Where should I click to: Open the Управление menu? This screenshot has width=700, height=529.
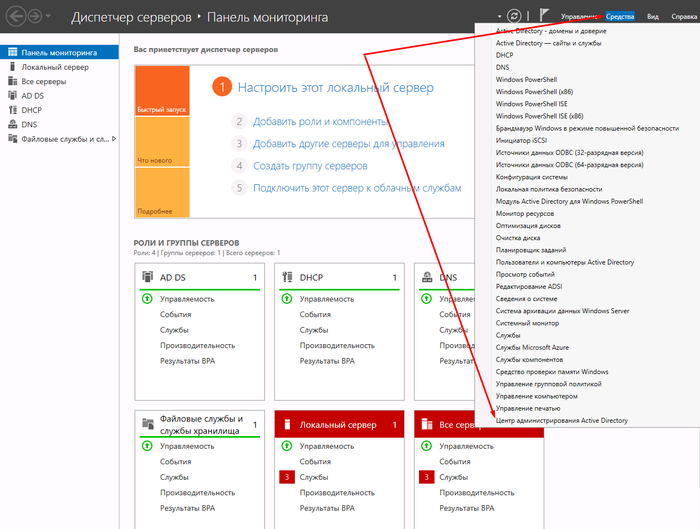pyautogui.click(x=579, y=17)
